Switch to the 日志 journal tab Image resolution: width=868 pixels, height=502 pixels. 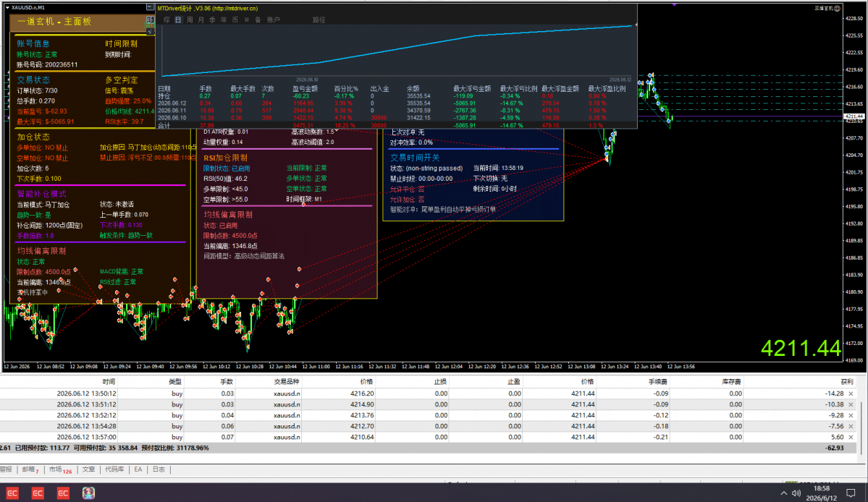coord(159,469)
